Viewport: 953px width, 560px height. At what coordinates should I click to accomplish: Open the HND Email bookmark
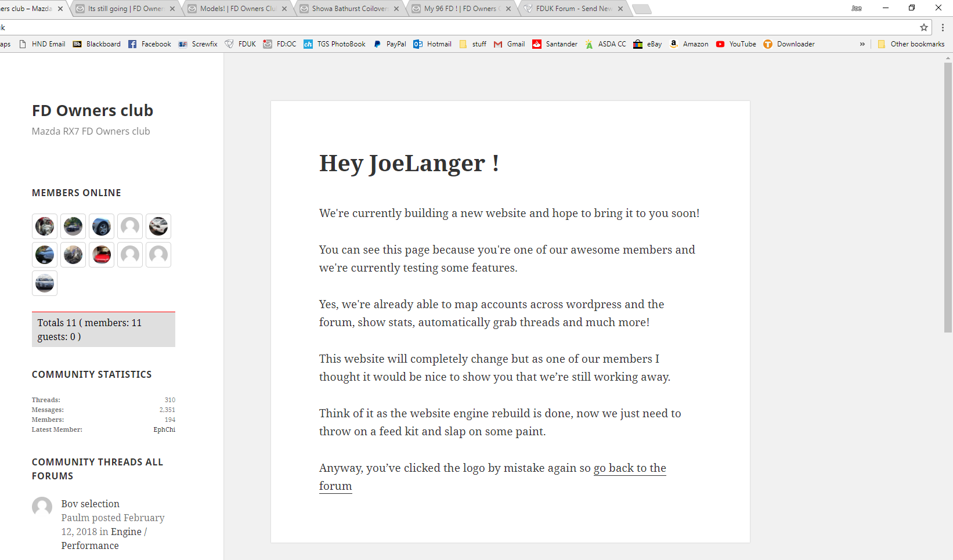[42, 44]
